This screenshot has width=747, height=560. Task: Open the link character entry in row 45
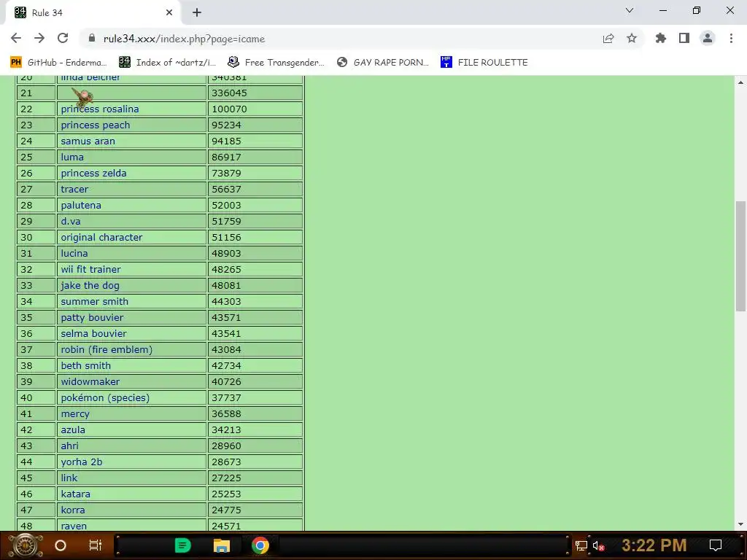(x=69, y=478)
